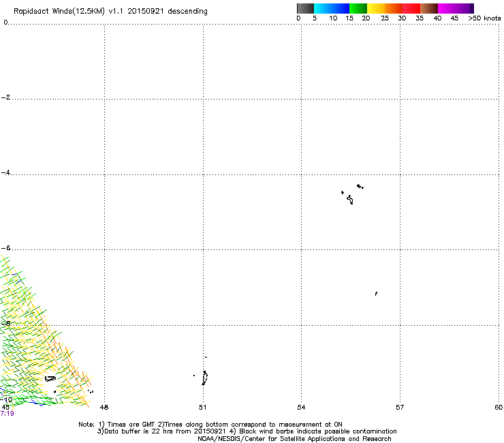Click the yellow 20-25 knots color segment
504x443 pixels.
[376, 8]
